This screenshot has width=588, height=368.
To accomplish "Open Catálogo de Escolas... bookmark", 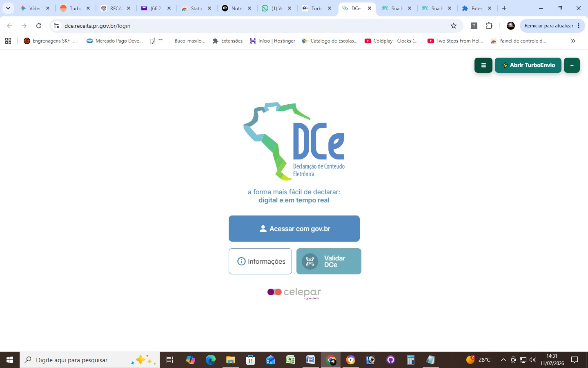I will point(330,41).
